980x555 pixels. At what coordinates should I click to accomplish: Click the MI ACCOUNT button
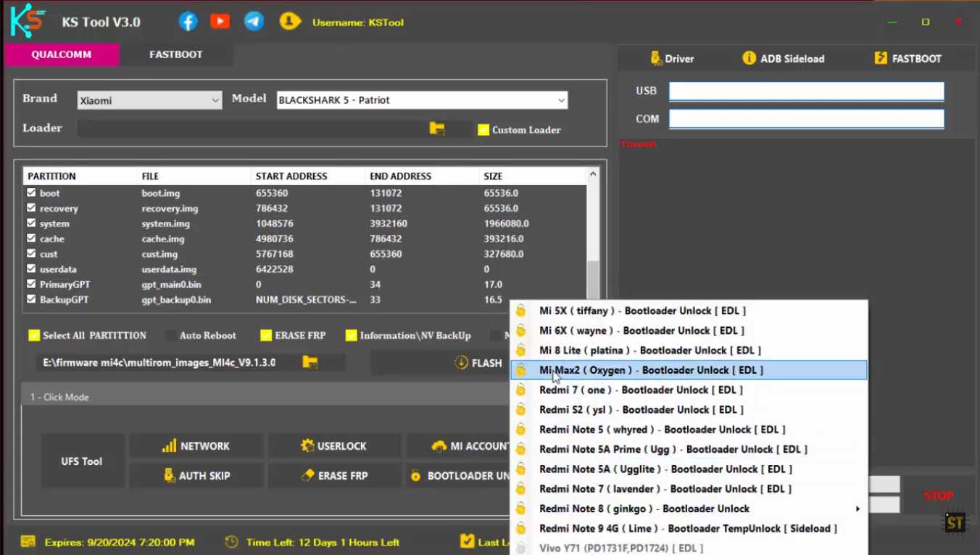tap(460, 446)
